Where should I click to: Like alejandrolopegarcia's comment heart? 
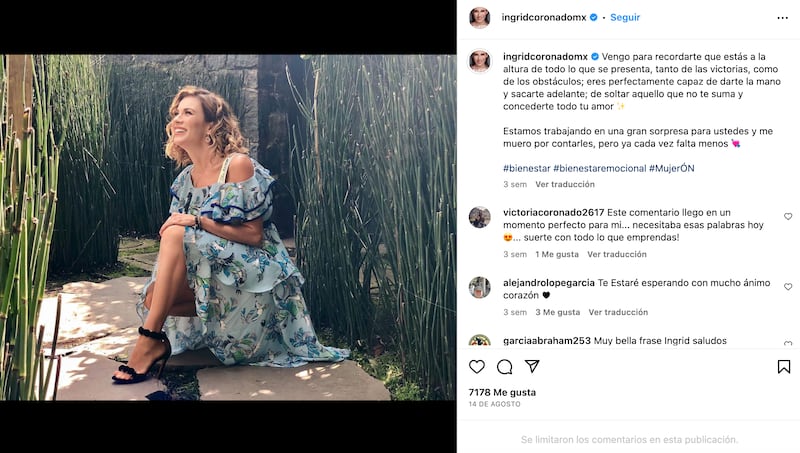788,287
